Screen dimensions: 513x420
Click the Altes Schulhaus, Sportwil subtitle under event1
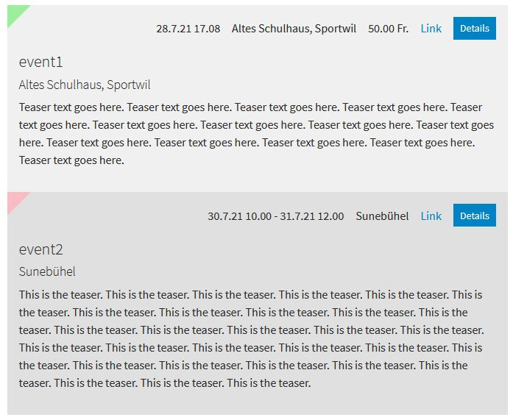tap(85, 85)
